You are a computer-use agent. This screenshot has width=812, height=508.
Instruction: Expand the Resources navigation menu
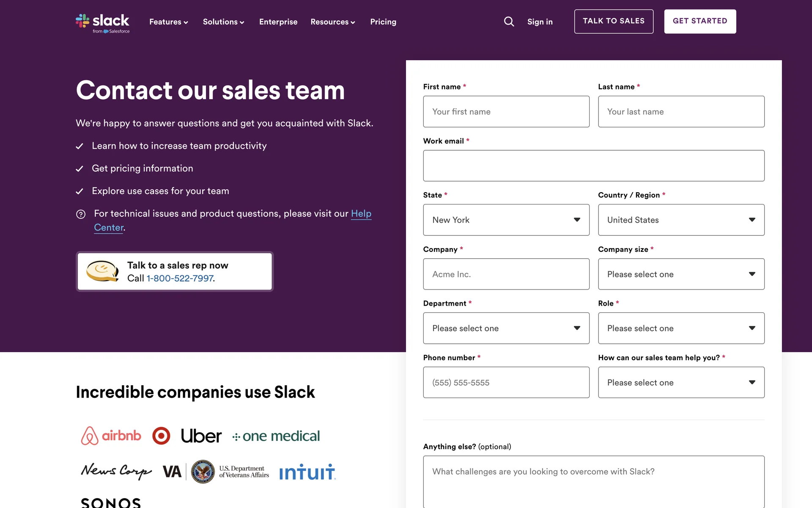[332, 22]
